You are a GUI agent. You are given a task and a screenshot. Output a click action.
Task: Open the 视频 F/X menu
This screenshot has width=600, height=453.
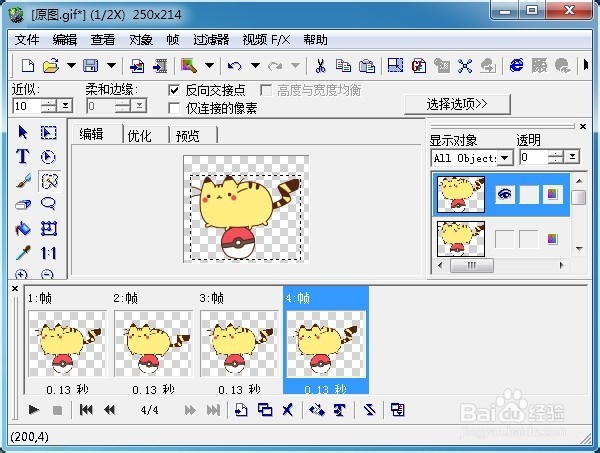point(266,40)
